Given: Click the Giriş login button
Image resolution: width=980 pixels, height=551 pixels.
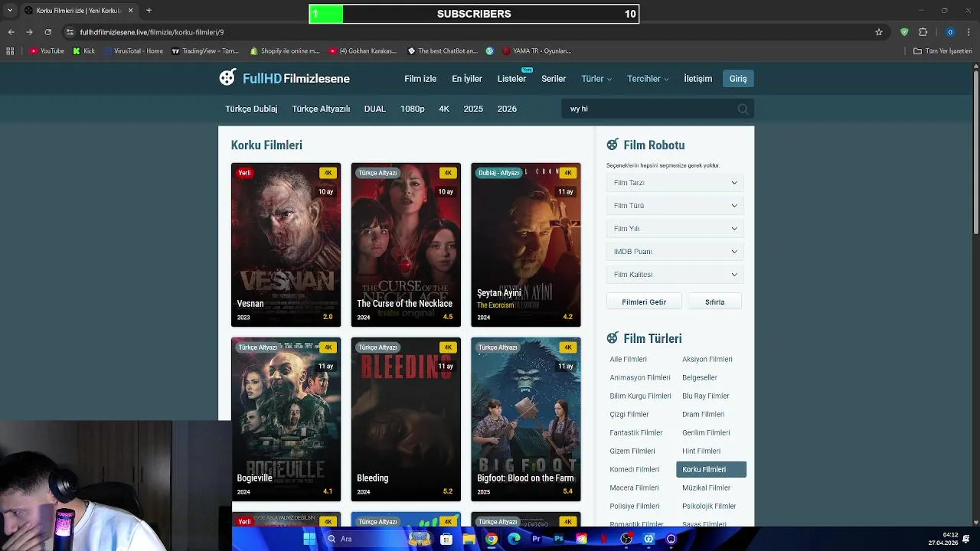Looking at the screenshot, I should pos(738,79).
